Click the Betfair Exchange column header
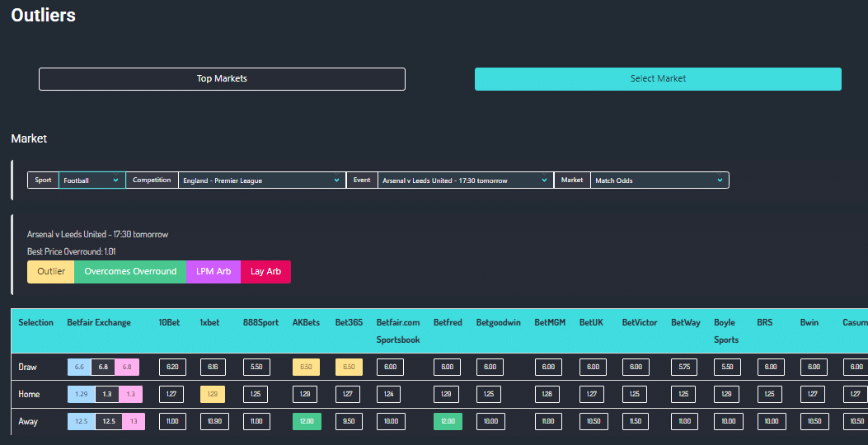Image resolution: width=868 pixels, height=445 pixels. pos(99,323)
